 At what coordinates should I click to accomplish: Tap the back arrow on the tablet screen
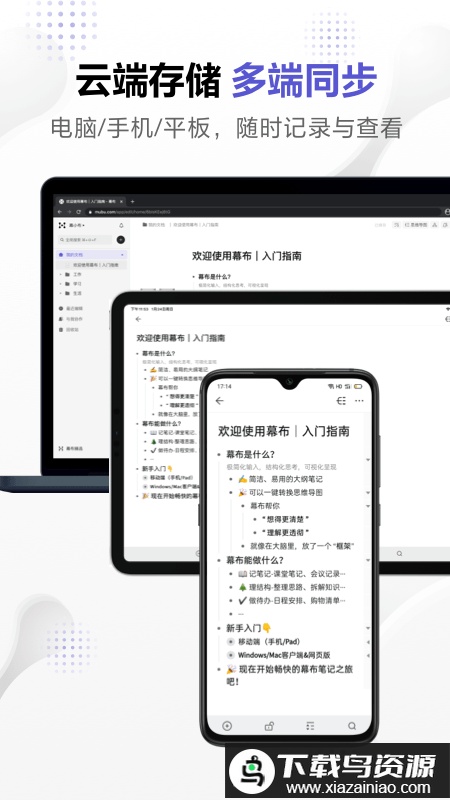point(138,319)
